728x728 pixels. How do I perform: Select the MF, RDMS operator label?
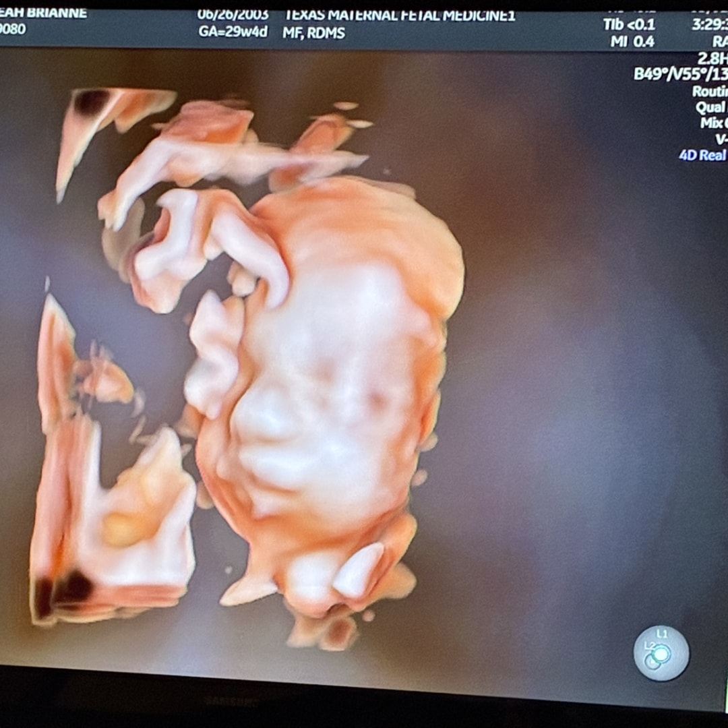pos(314,32)
